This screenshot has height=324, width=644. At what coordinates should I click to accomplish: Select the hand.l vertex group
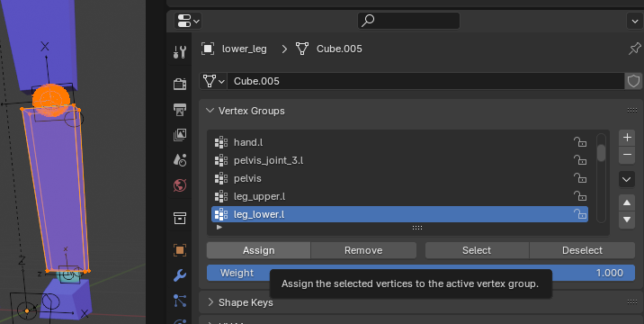[399, 142]
